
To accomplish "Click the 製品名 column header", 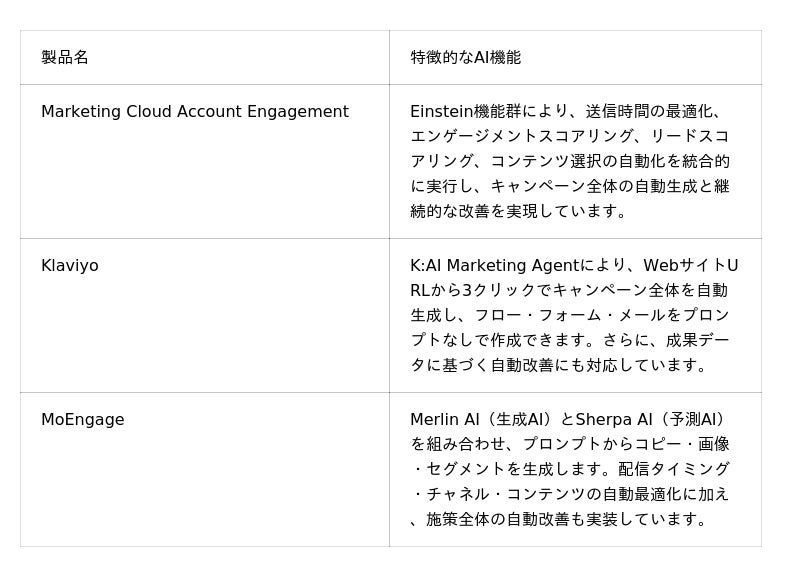I will (x=65, y=58).
